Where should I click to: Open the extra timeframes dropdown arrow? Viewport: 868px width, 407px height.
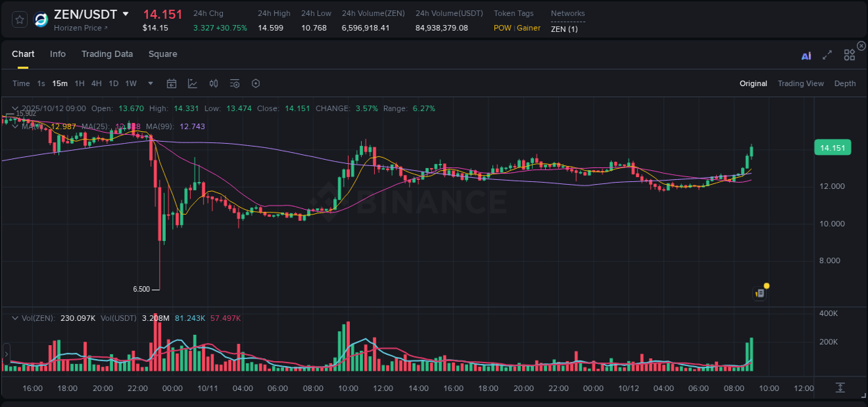click(149, 83)
